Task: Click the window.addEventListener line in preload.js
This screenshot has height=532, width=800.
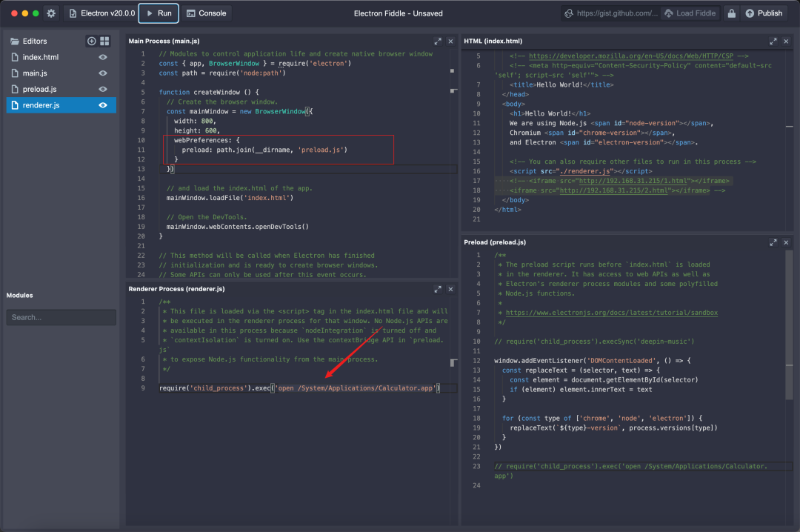Action: click(x=593, y=360)
